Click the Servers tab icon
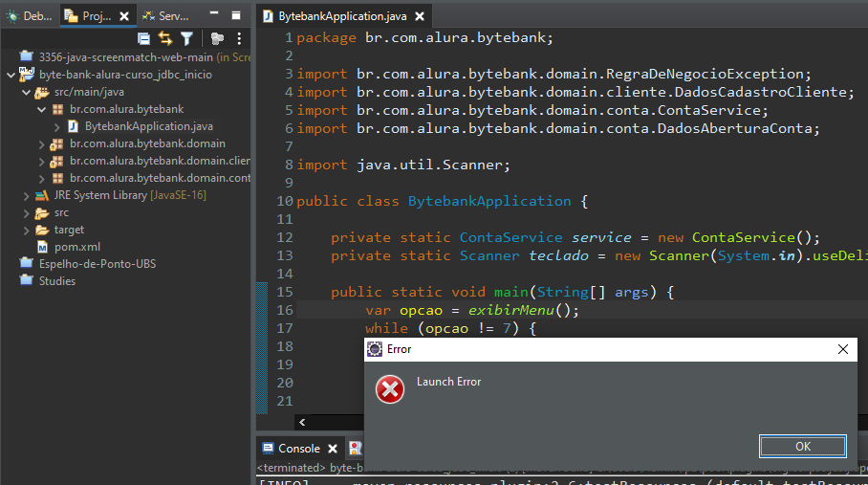The image size is (868, 485). tap(148, 16)
